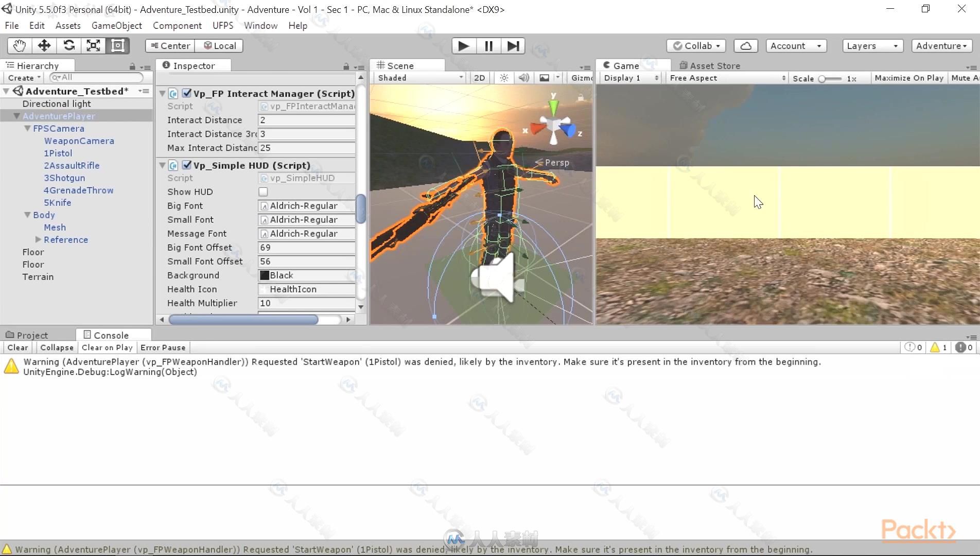Image resolution: width=980 pixels, height=556 pixels.
Task: Collapse Body tree node
Action: (x=27, y=215)
